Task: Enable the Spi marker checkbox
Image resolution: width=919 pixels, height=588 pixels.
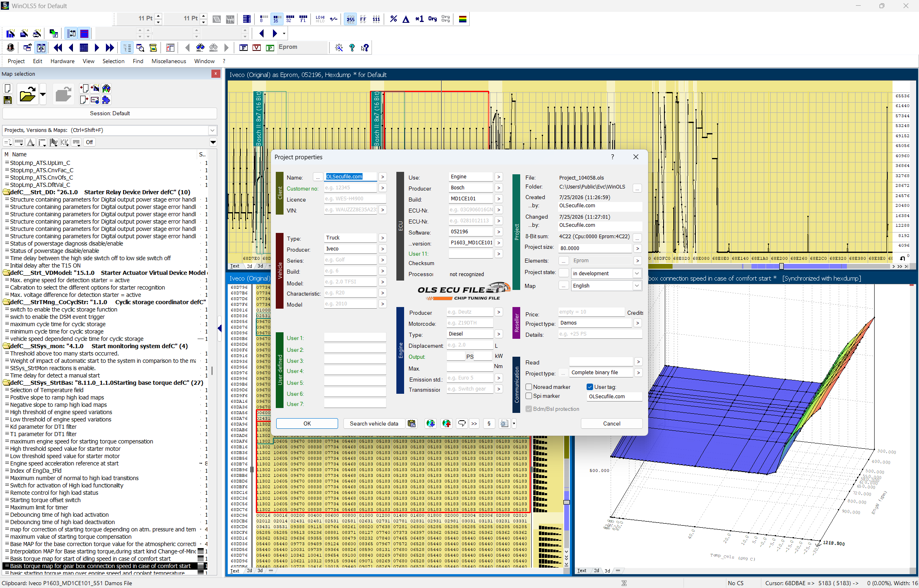Action: 529,396
